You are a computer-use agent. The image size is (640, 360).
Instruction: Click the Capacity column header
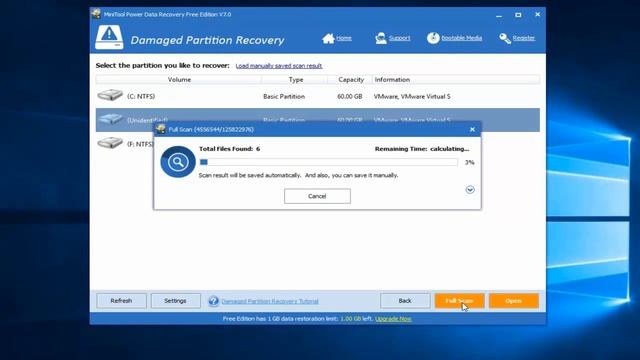[351, 80]
